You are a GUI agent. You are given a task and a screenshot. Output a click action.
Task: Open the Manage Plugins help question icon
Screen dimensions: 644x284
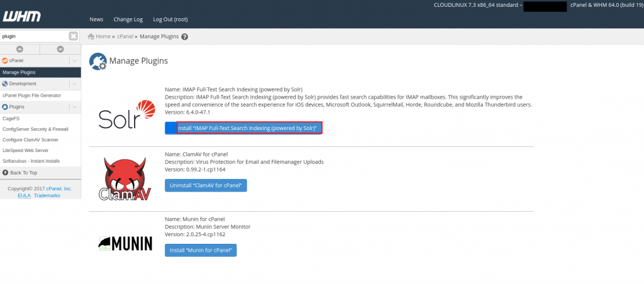point(185,36)
